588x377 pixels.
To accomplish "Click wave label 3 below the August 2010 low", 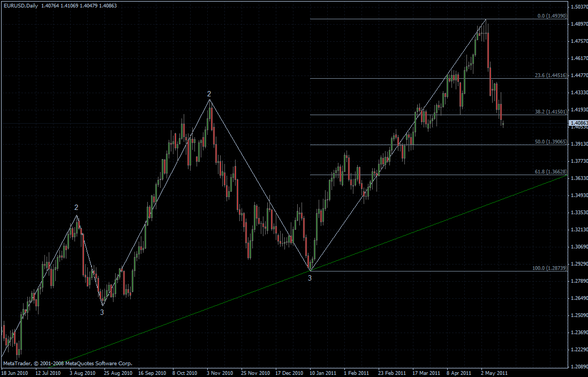I will pos(102,312).
